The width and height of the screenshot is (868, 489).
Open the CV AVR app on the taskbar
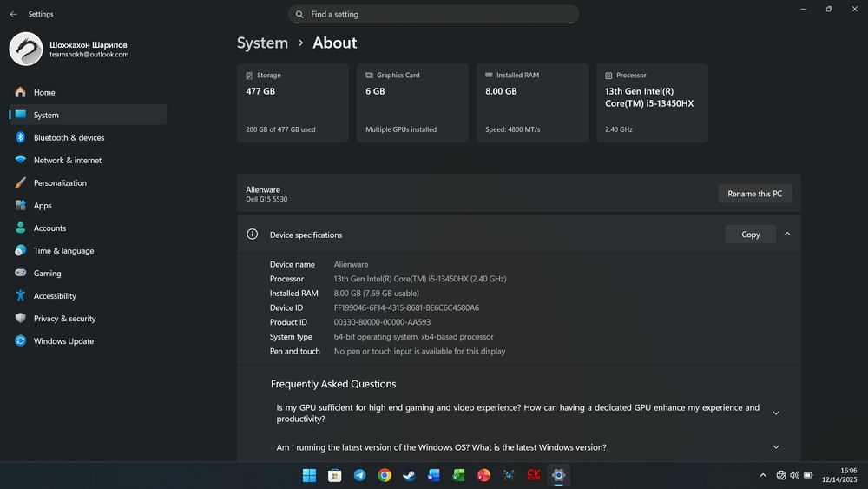[x=534, y=475]
